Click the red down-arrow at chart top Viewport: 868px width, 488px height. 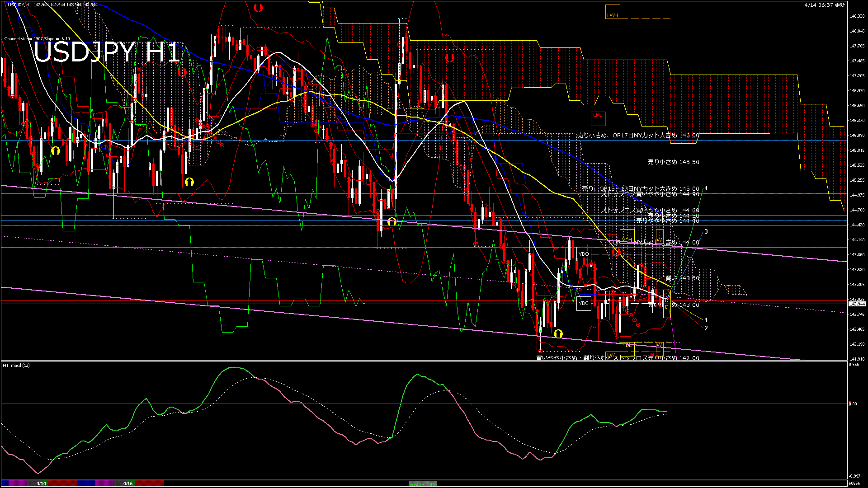[x=258, y=8]
